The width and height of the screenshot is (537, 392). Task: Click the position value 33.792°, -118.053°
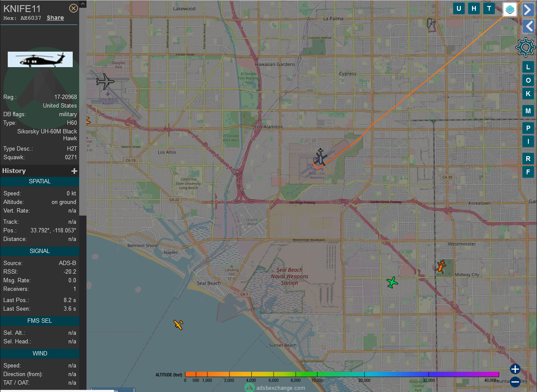click(x=53, y=231)
